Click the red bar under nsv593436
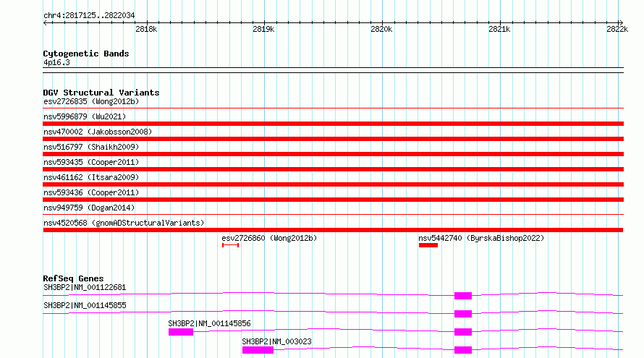Viewport: 644px width, 358px height. [x=333, y=200]
